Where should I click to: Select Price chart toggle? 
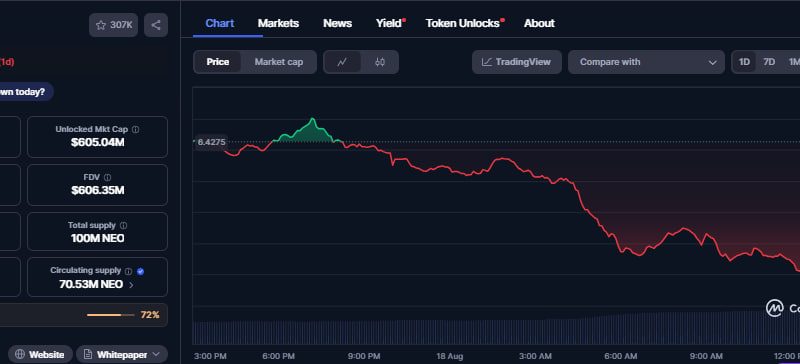[x=218, y=62]
